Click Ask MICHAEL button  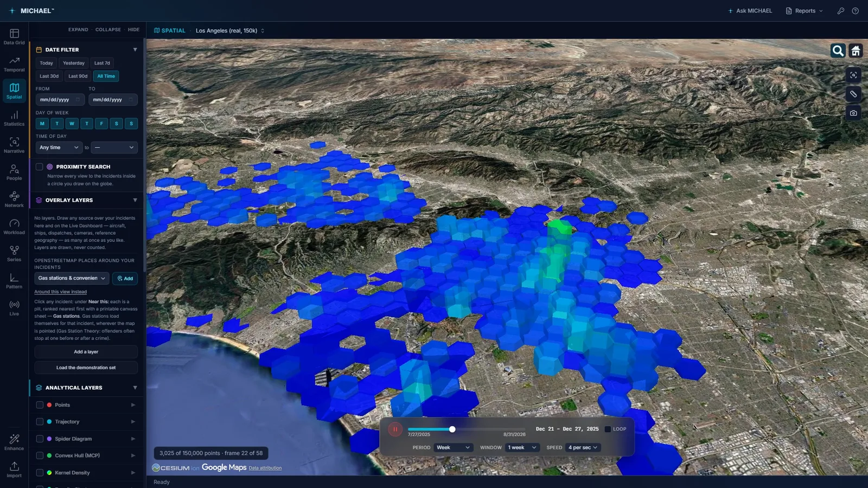coord(750,11)
